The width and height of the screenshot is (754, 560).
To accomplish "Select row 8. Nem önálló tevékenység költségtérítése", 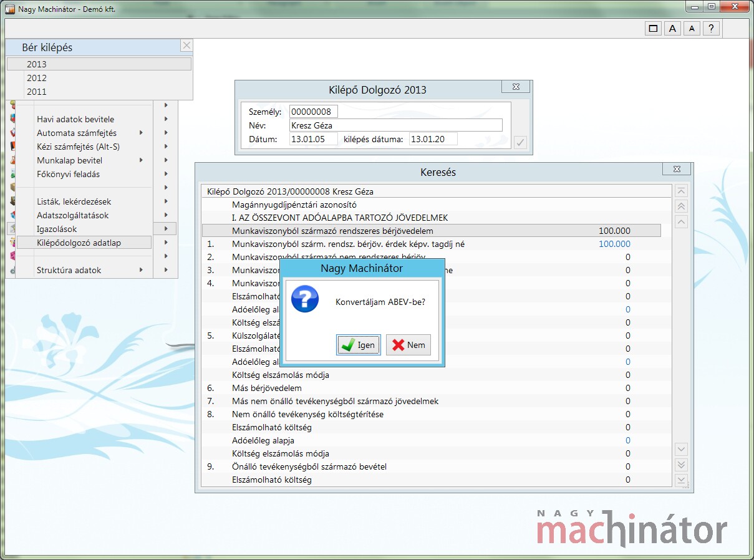I will (431, 414).
